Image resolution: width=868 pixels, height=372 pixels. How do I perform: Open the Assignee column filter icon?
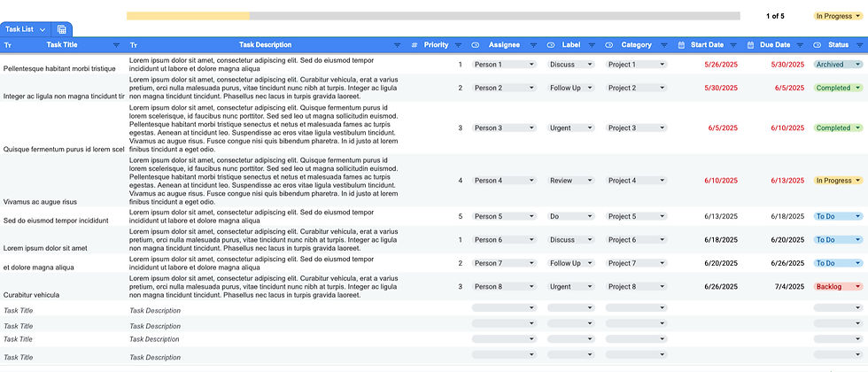click(533, 45)
